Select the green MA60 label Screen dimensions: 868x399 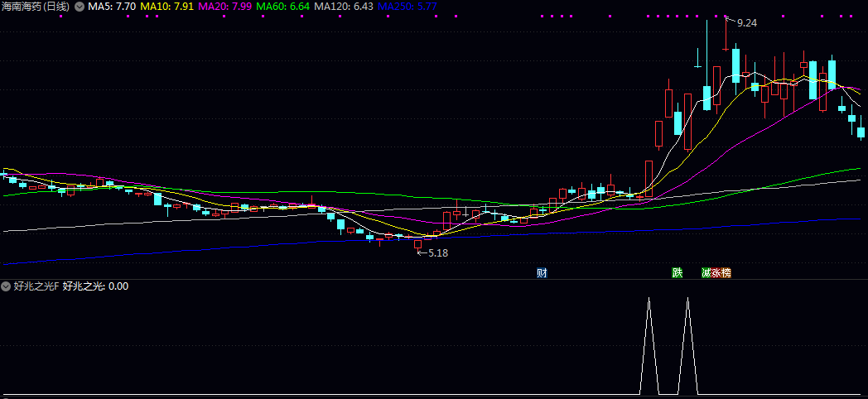[x=283, y=7]
